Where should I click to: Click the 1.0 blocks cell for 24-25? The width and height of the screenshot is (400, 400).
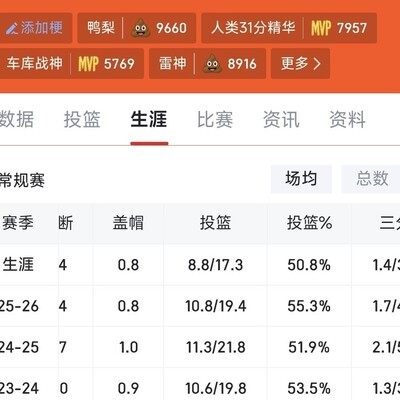(128, 347)
